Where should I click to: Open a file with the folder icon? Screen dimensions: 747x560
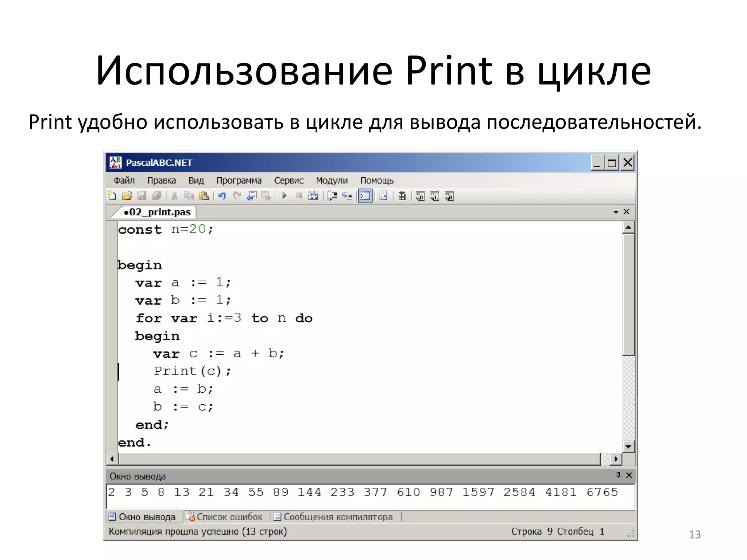pyautogui.click(x=127, y=196)
